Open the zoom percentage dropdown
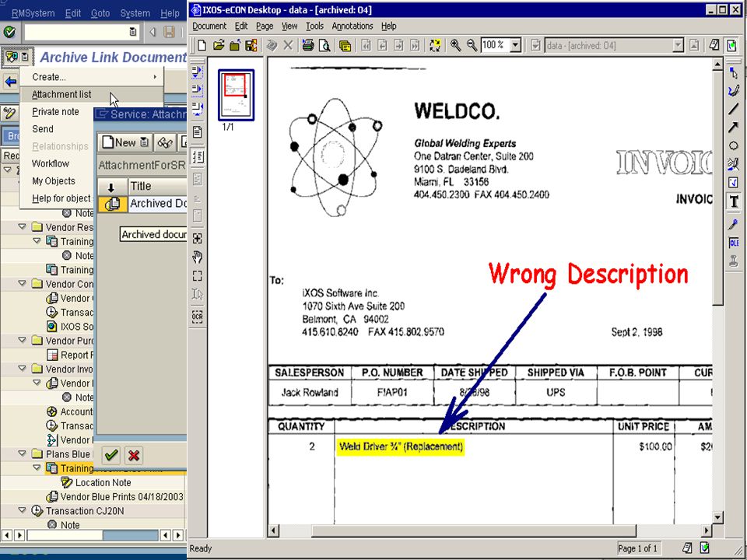The image size is (747, 560). [515, 45]
